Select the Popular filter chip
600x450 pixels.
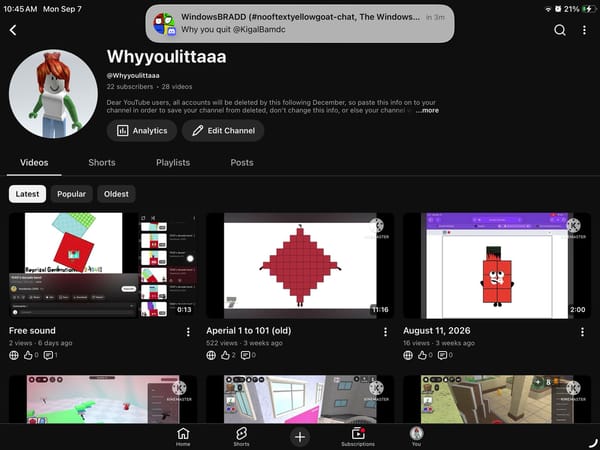tap(72, 194)
